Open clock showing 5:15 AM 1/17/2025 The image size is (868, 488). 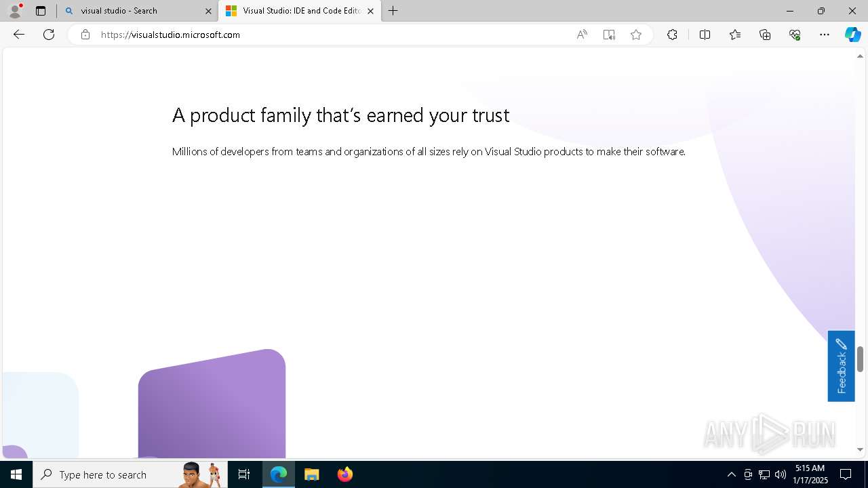coord(810,474)
